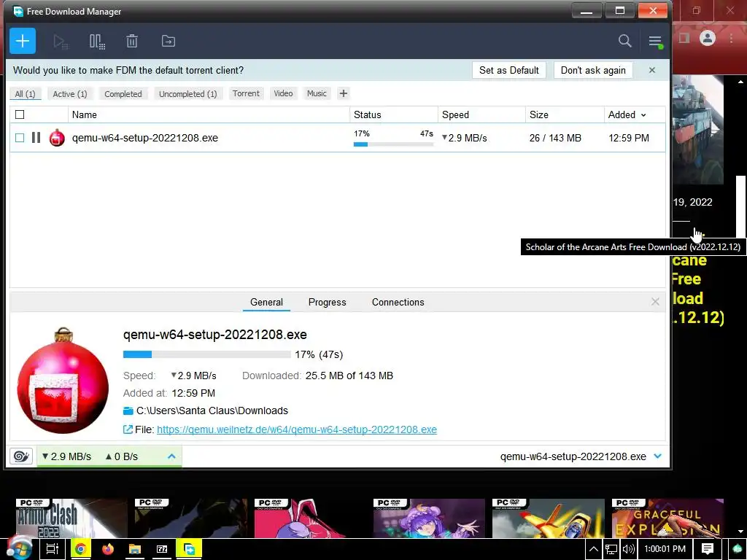Expand the qemu file dropdown in status bar

[x=658, y=456]
